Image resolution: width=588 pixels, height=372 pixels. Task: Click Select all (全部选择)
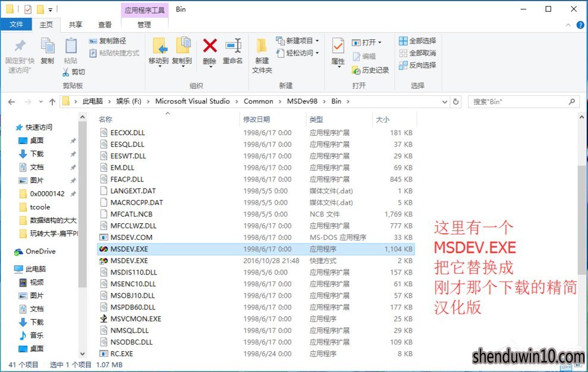(417, 41)
